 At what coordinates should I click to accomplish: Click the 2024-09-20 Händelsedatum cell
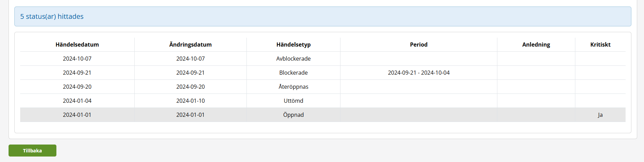click(77, 87)
